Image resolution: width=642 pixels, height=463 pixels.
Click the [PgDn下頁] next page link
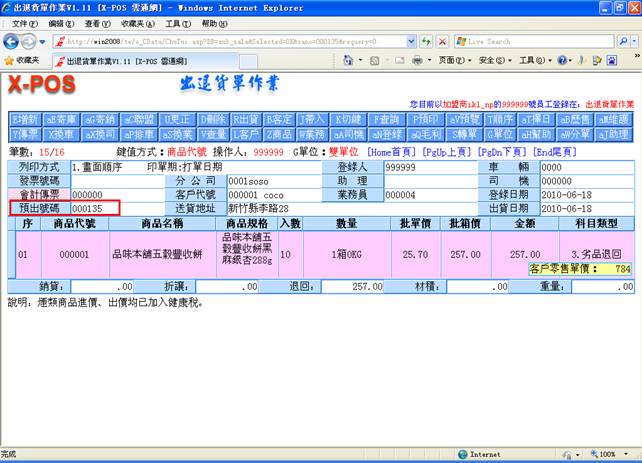tap(503, 151)
